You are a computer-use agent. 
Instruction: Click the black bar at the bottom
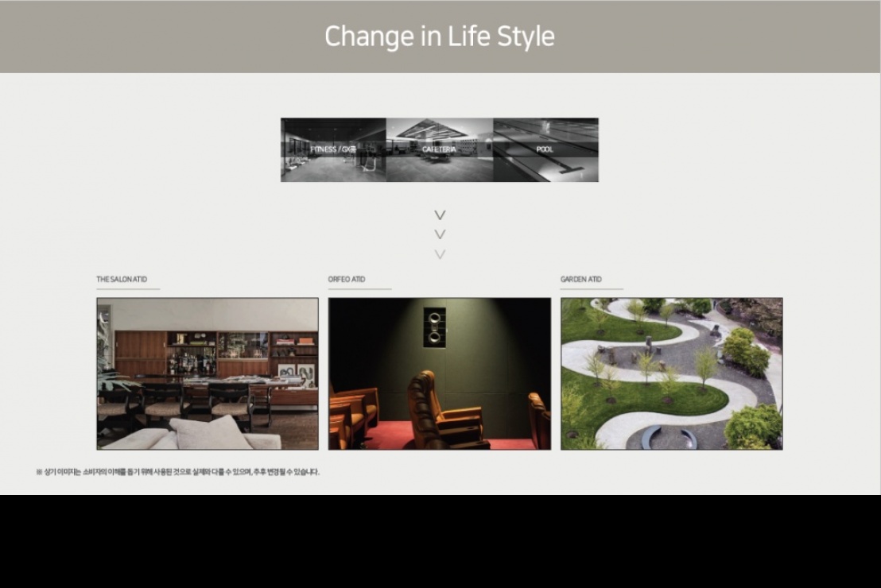[440, 542]
